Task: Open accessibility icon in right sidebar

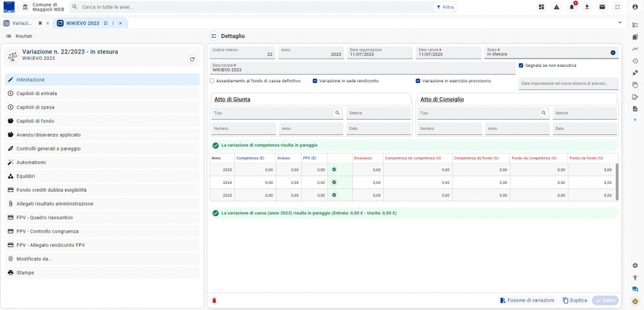Action: (635, 278)
